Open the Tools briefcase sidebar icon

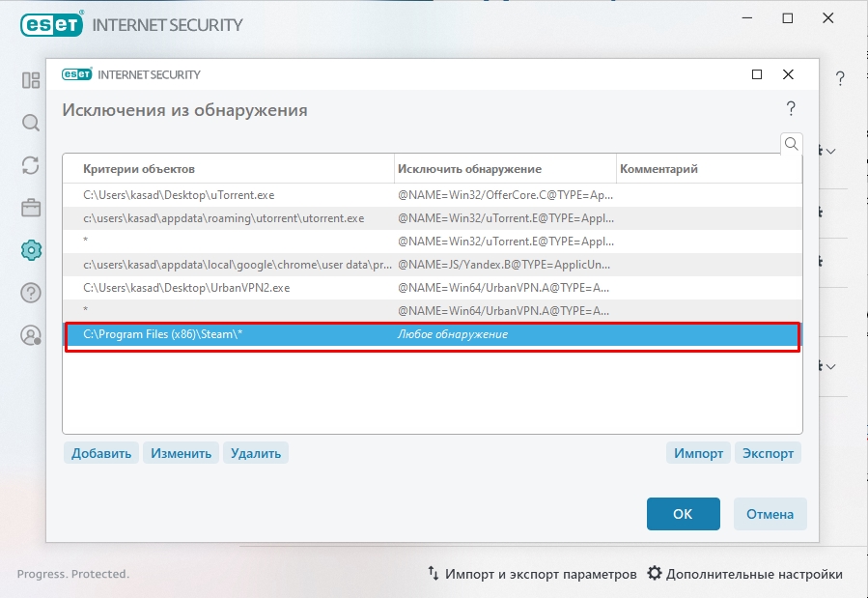click(x=31, y=208)
